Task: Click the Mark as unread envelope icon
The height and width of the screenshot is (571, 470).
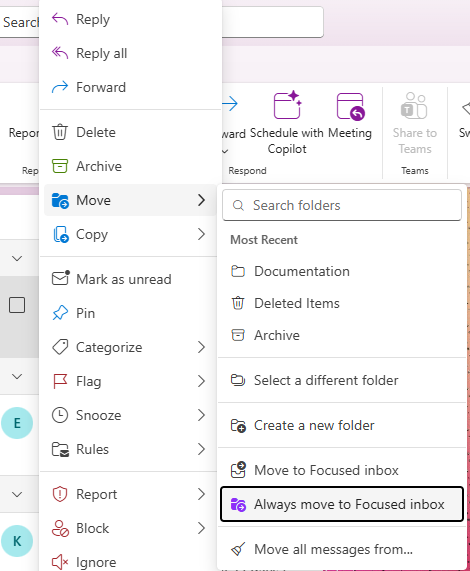Action: pyautogui.click(x=60, y=279)
